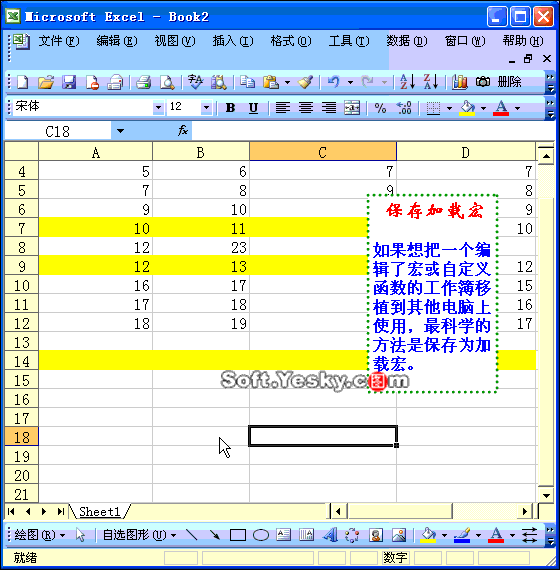This screenshot has width=560, height=570.
Task: Open the Undo history dropdown arrow
Action: pyautogui.click(x=350, y=83)
